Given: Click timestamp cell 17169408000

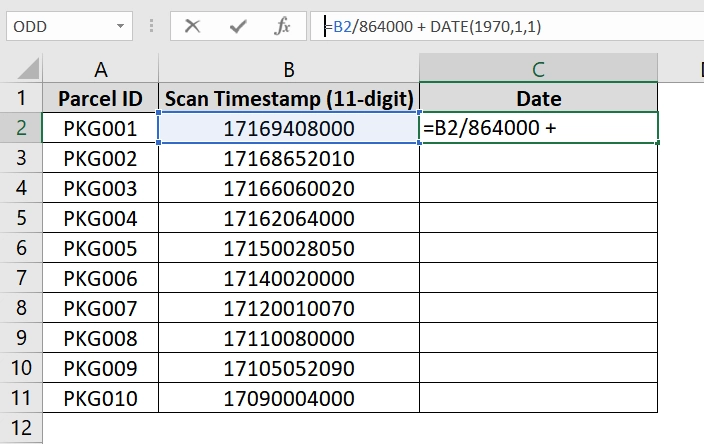Looking at the screenshot, I should click(x=289, y=128).
